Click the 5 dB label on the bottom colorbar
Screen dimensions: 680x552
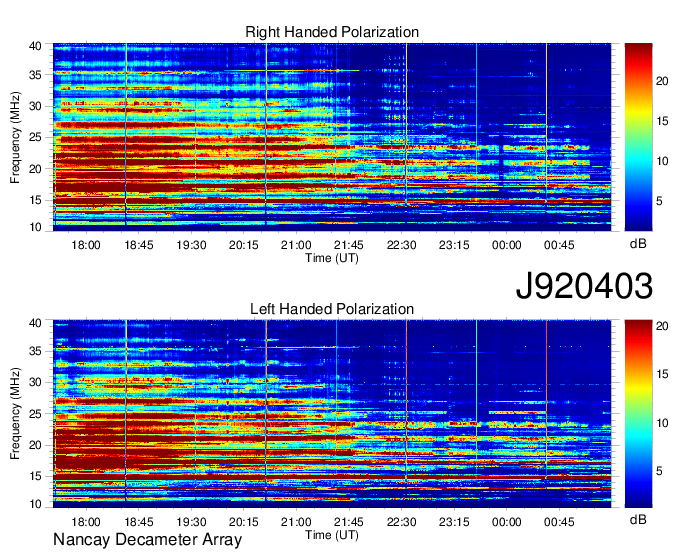[x=659, y=471]
